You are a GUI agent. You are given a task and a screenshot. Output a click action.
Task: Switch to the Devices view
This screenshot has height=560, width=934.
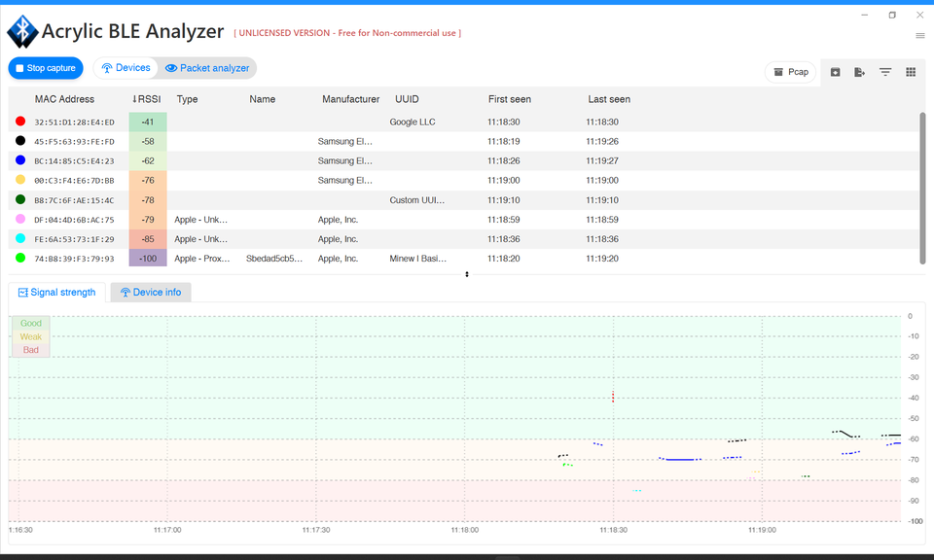pyautogui.click(x=126, y=68)
